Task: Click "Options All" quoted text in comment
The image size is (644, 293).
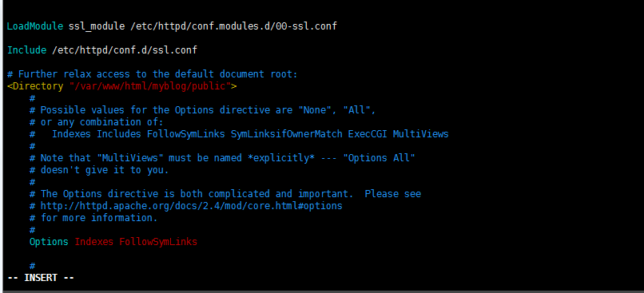Action: pos(382,158)
